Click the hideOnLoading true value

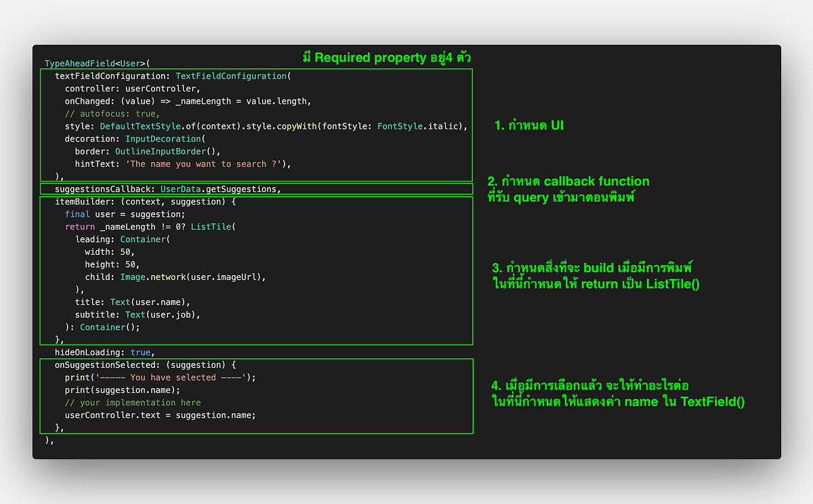141,352
